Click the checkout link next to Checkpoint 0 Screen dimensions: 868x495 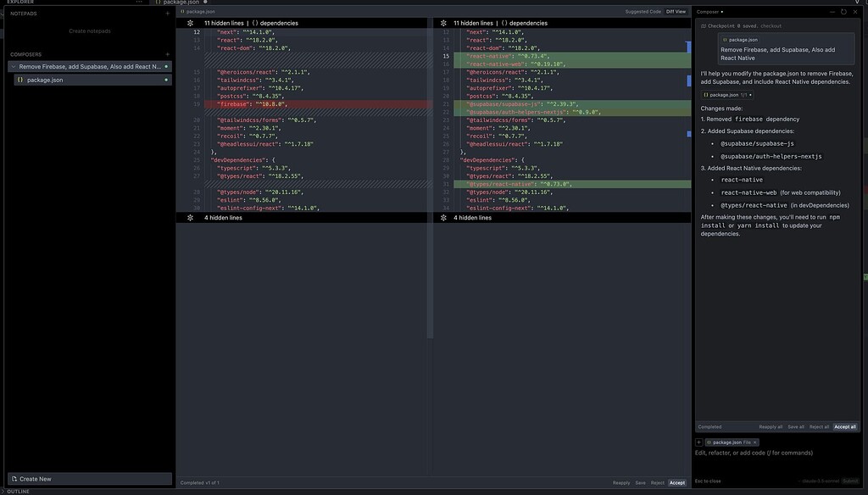(x=770, y=25)
